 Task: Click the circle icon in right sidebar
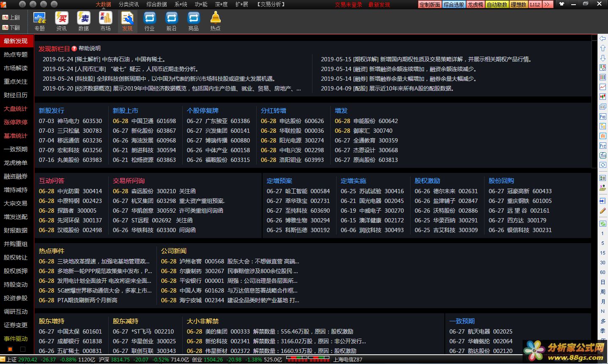point(603,165)
